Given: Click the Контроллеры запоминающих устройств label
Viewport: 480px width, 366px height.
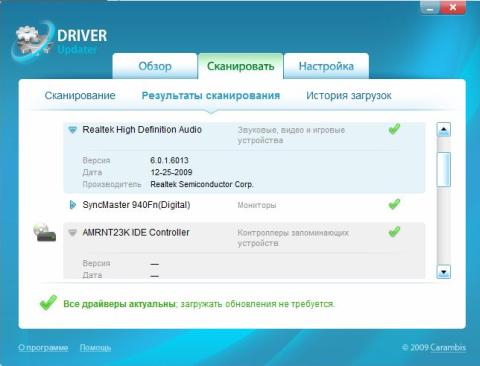Looking at the screenshot, I should pos(293,238).
